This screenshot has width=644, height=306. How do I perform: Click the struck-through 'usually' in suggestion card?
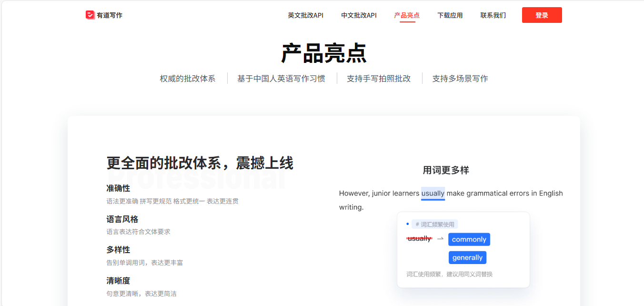coord(419,239)
